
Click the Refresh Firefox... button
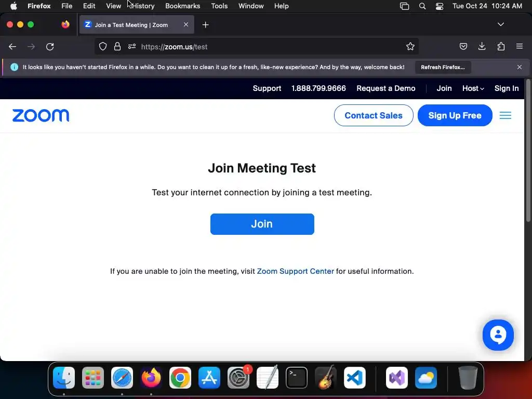coord(443,67)
